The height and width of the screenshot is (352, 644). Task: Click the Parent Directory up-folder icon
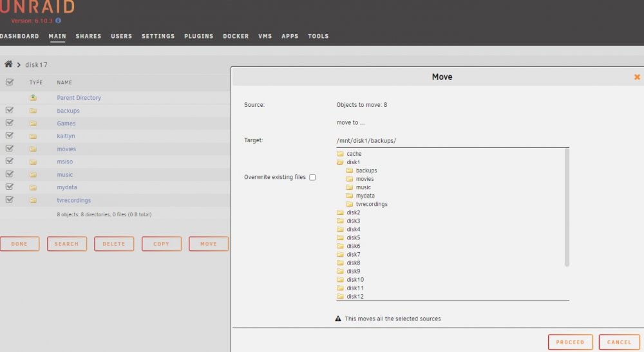click(x=33, y=98)
